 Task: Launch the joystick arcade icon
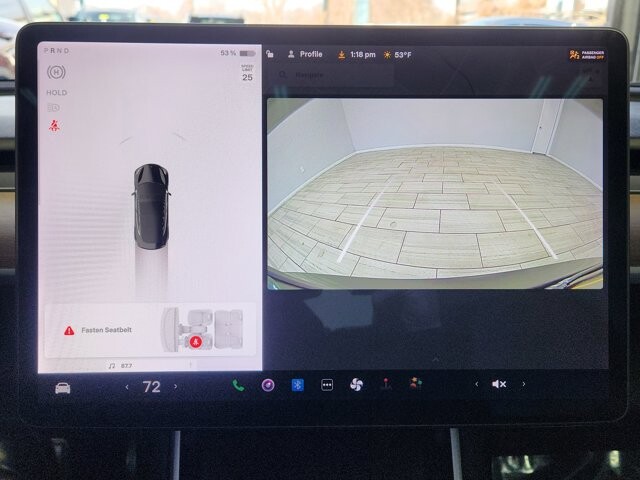pos(386,384)
